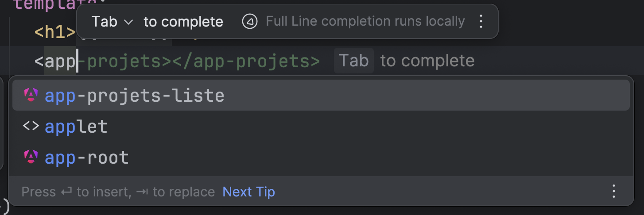Click the Angular icon beside app-root
Image resolution: width=644 pixels, height=215 pixels.
coord(31,157)
